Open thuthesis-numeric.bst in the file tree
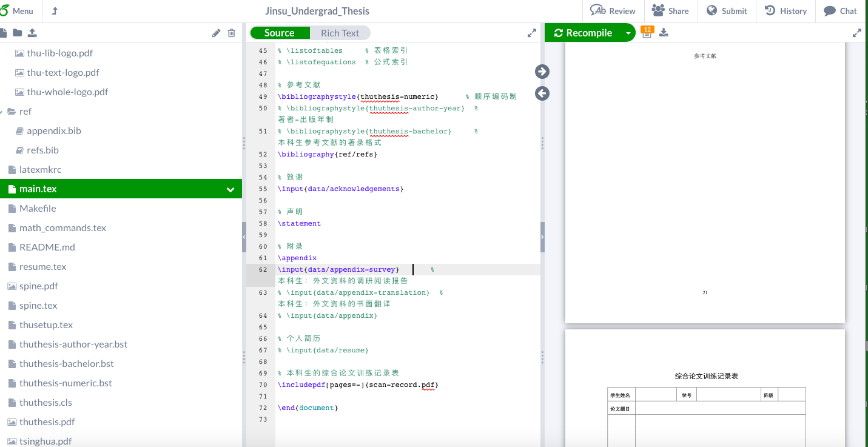This screenshot has width=868, height=447. coord(66,383)
